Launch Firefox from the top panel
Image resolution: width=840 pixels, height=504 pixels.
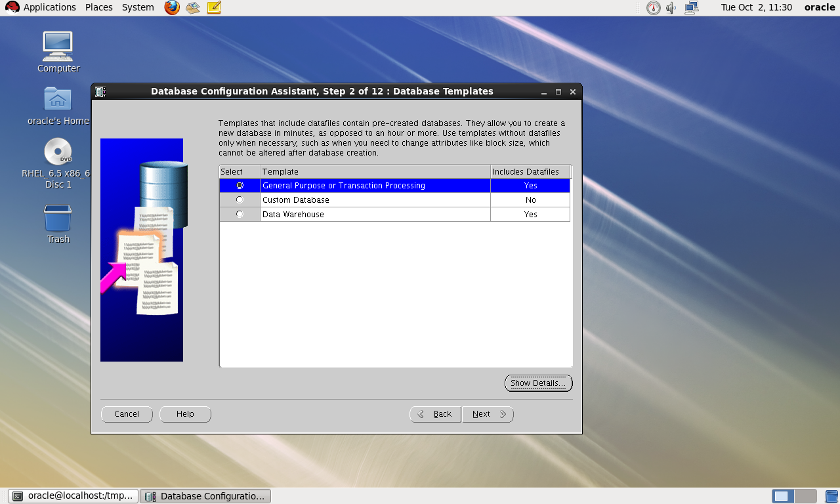click(172, 8)
